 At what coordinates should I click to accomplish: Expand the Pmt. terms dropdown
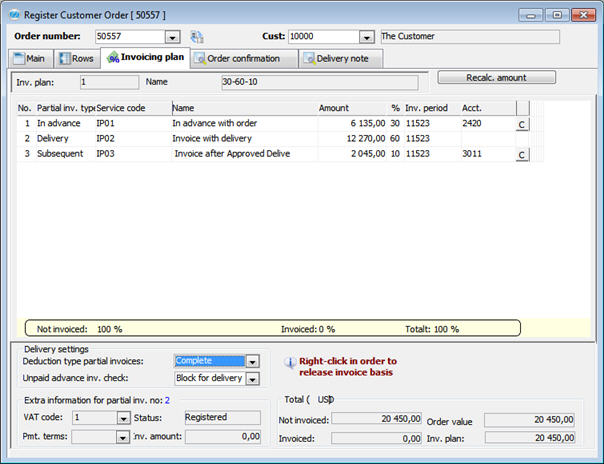[x=123, y=436]
